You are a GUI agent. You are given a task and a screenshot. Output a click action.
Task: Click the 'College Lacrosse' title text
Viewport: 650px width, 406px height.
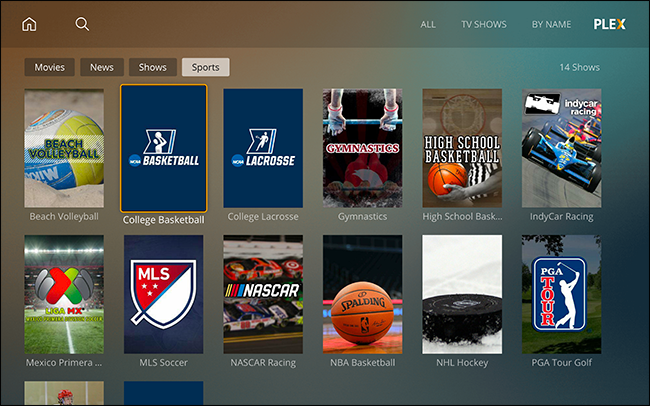point(263,216)
